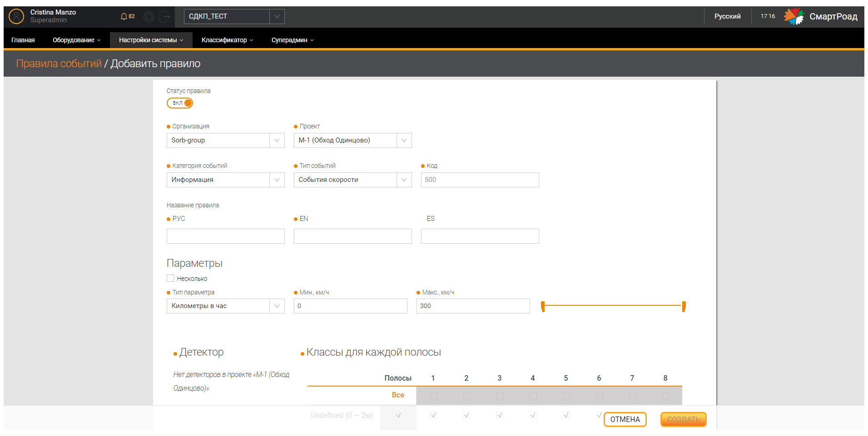Check the Все checkbox for lane 2
Screen dimensions: 868x436
pyautogui.click(x=466, y=397)
